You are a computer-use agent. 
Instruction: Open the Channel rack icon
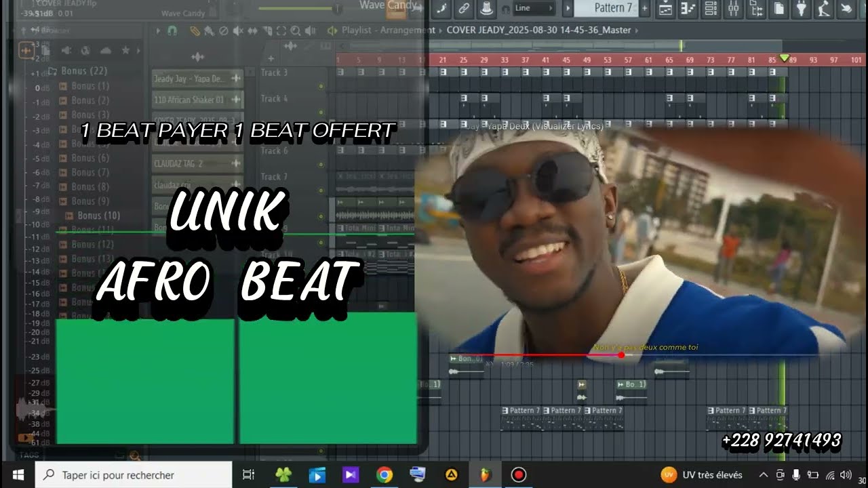coord(711,8)
